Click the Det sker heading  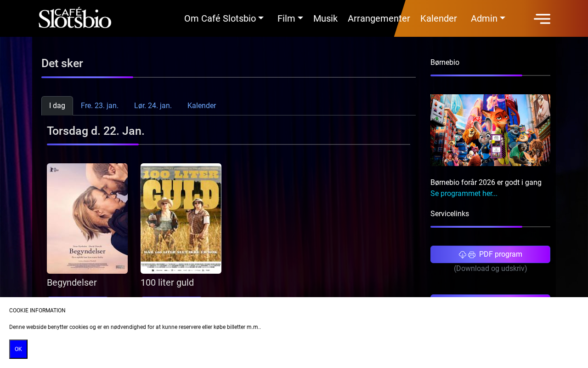(x=62, y=63)
